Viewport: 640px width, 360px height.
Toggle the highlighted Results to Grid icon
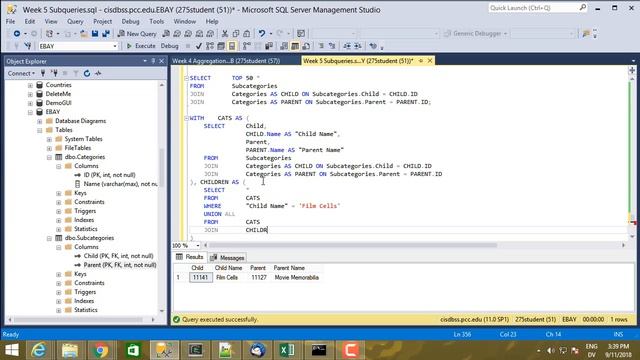point(295,46)
